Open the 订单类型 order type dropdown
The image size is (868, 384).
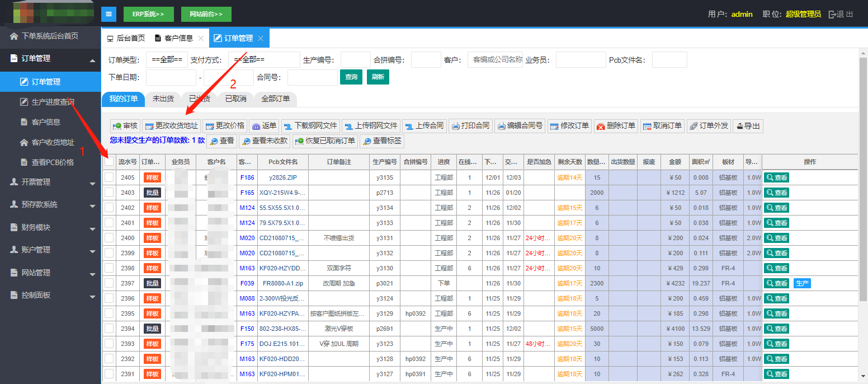(x=167, y=59)
